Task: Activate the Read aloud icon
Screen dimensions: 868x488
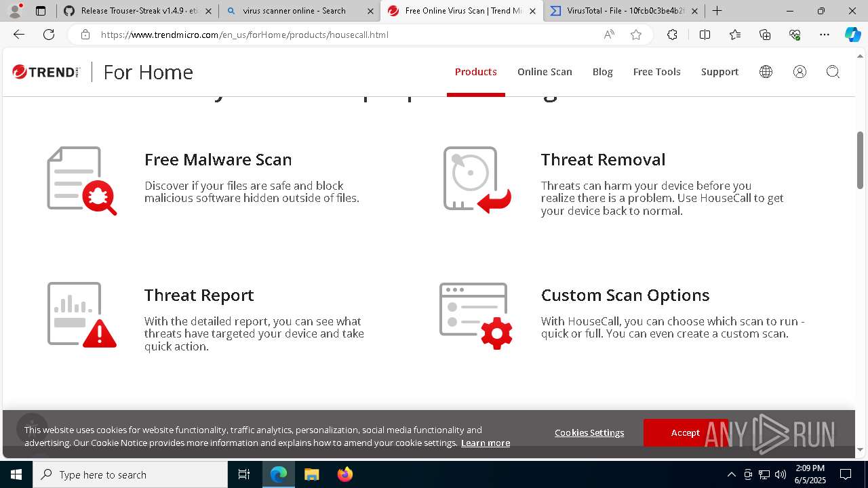Action: coord(609,35)
